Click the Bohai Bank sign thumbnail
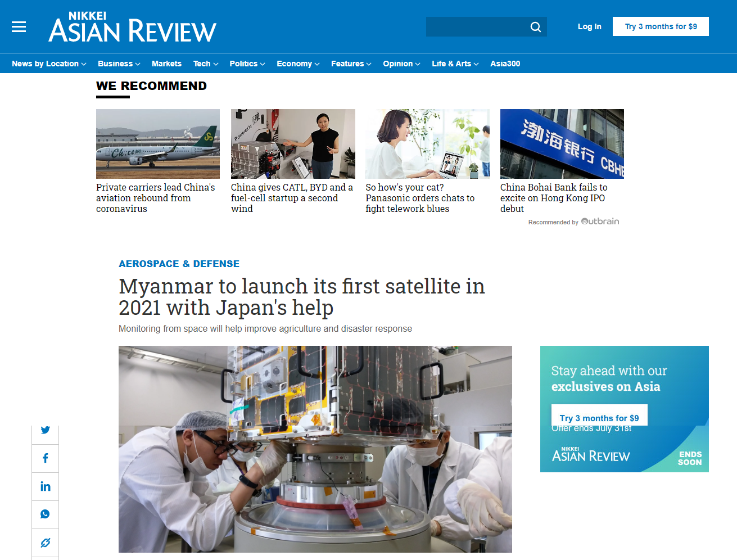This screenshot has width=737, height=560. [562, 144]
